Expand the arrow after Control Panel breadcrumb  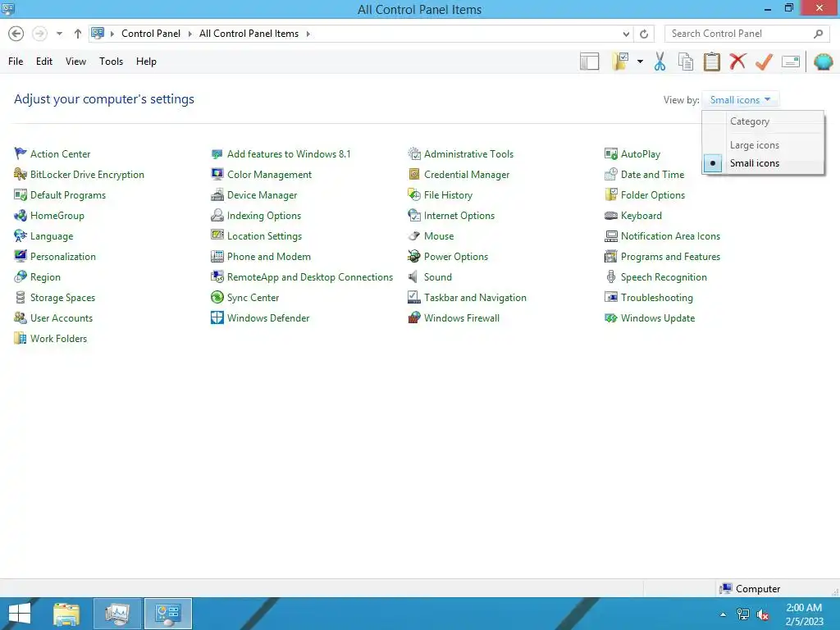pyautogui.click(x=189, y=34)
